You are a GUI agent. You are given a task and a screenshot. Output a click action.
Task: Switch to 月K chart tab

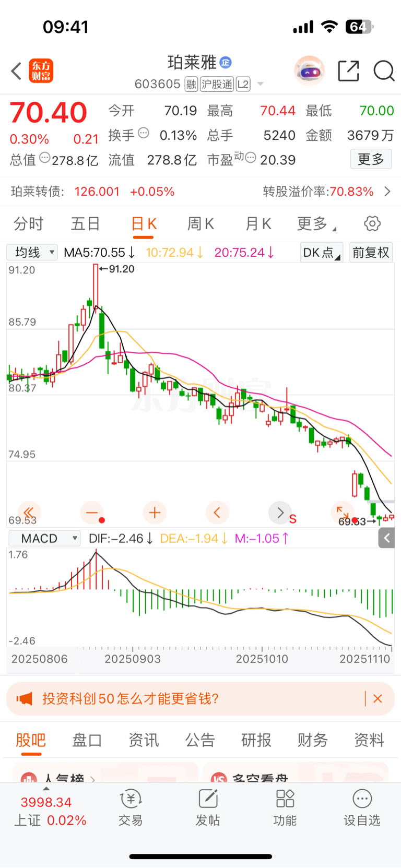[258, 224]
